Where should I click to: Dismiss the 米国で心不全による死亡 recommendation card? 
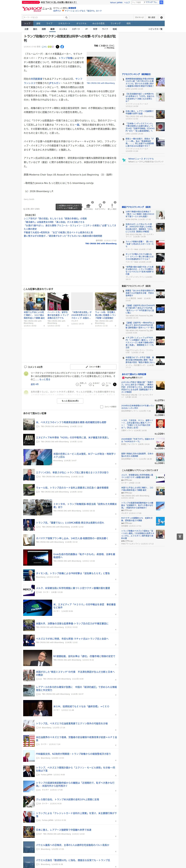point(44,325)
